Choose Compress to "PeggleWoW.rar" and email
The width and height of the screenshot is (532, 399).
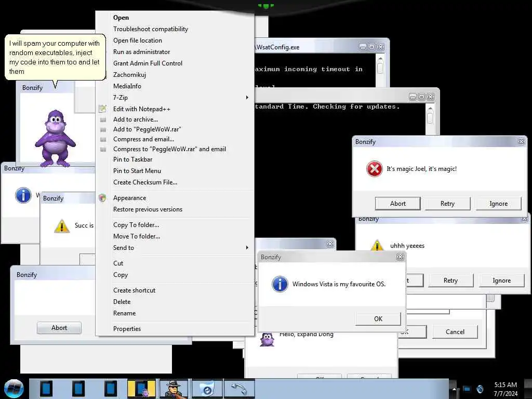pos(175,149)
